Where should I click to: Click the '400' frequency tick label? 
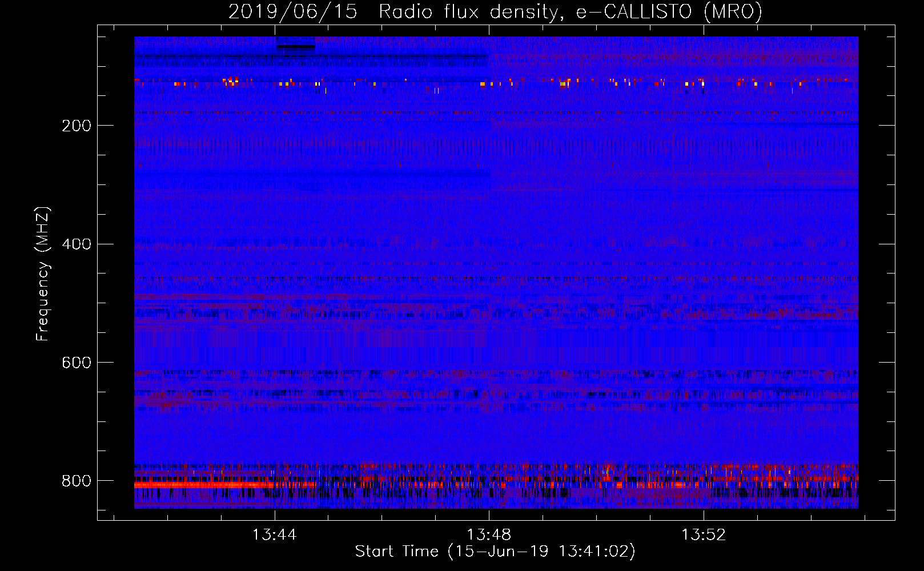[77, 244]
